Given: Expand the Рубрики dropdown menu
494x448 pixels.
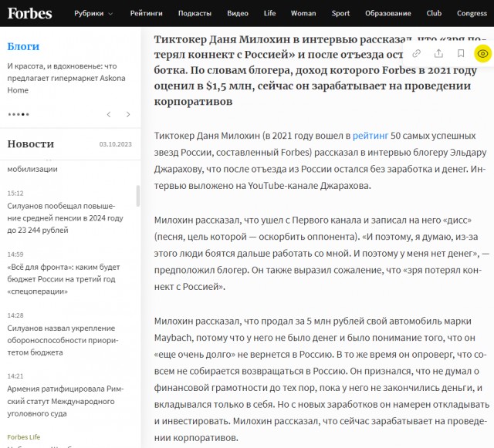Looking at the screenshot, I should (93, 13).
